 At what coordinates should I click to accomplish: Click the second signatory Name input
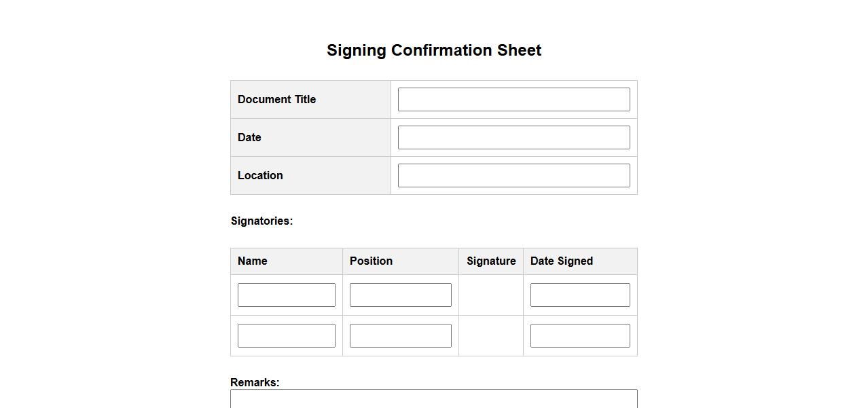pos(286,336)
